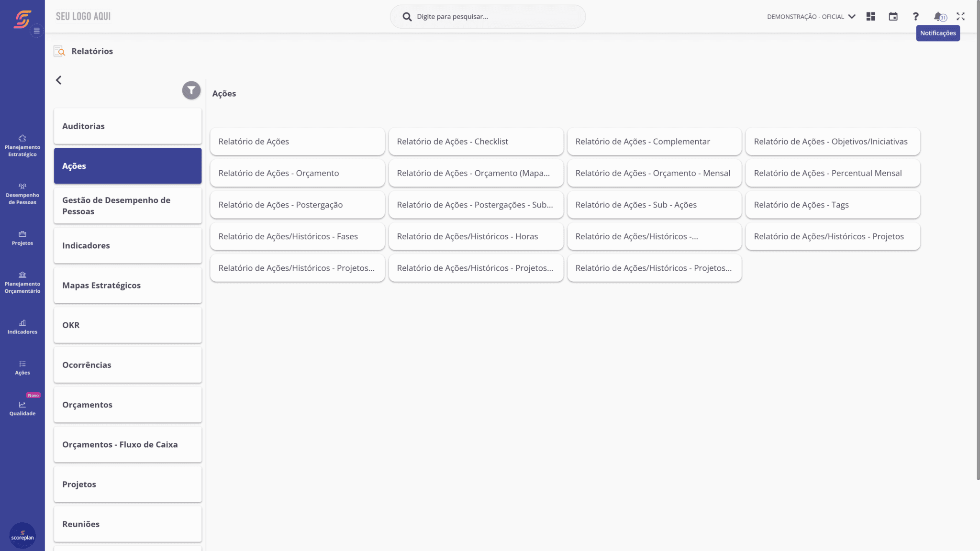
Task: Open the Indicadores module from the sidebar
Action: coord(22,326)
